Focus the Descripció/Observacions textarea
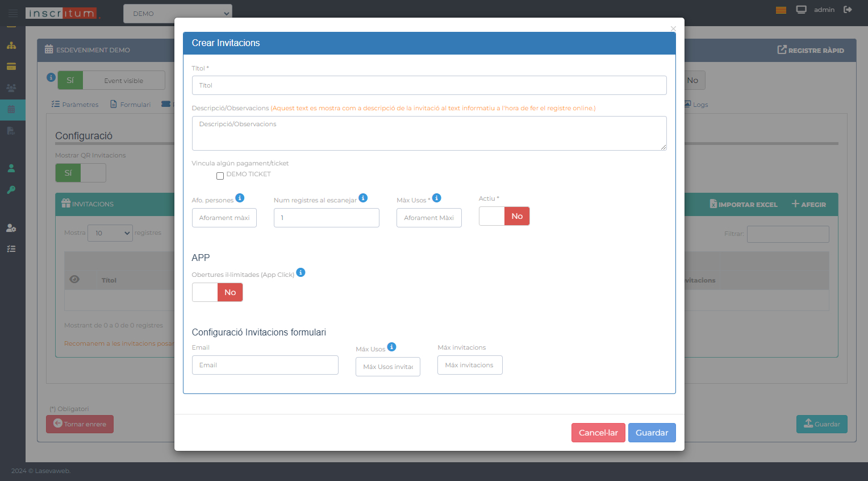The image size is (868, 481). pos(429,133)
